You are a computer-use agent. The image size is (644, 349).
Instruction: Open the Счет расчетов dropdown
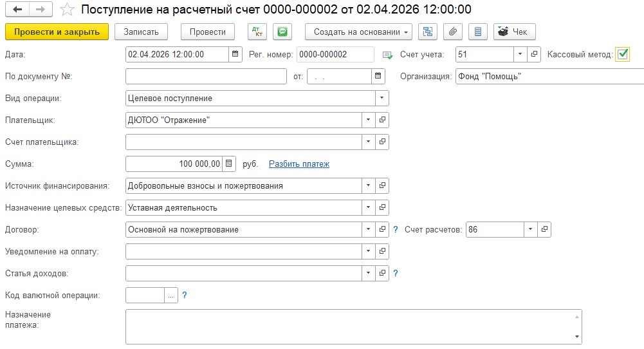(530, 229)
